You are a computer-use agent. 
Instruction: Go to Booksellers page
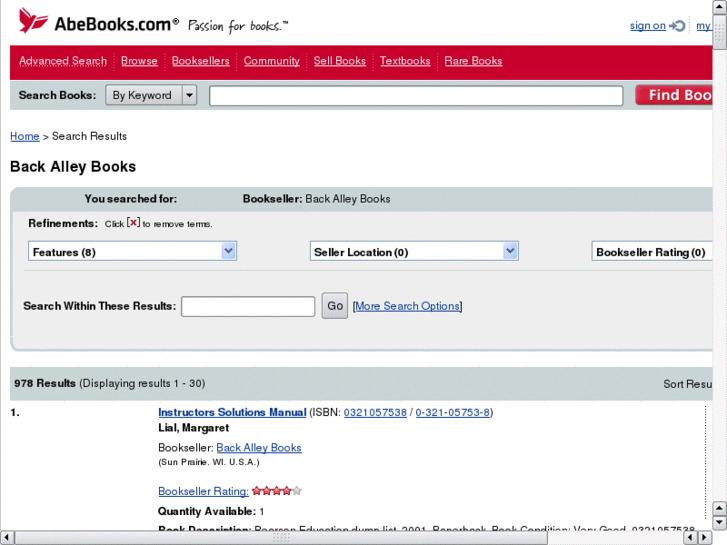coord(201,61)
